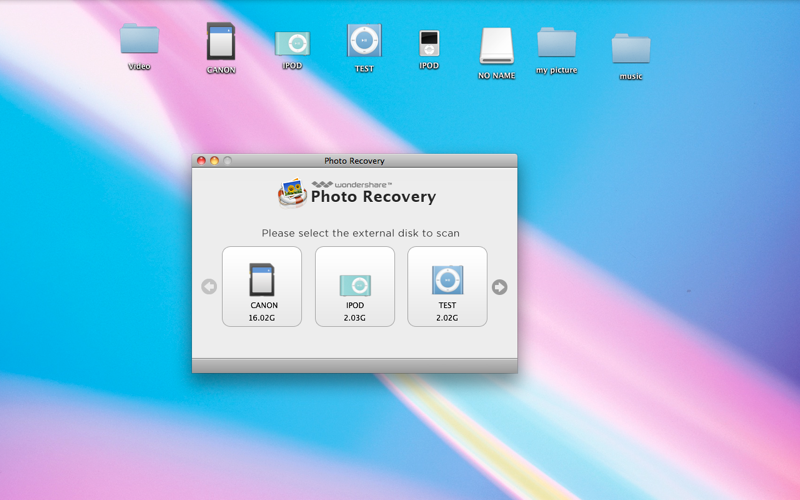Click the Photo Recovery window title
This screenshot has width=800, height=500.
click(355, 161)
